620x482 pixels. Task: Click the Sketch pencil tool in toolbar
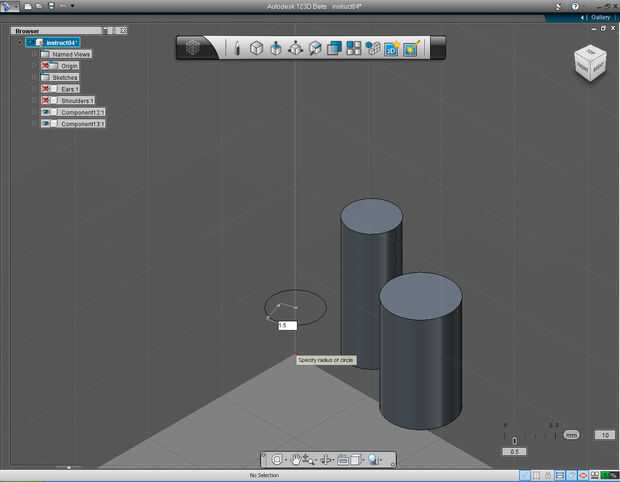coord(237,48)
